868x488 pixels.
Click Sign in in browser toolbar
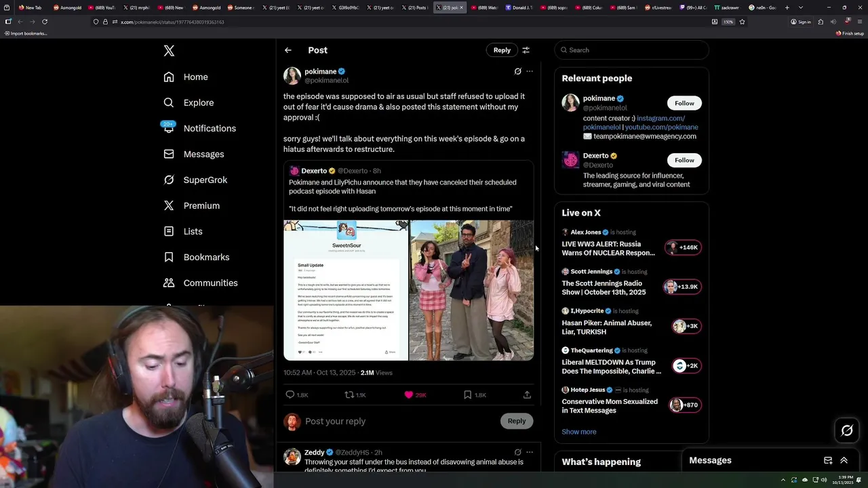click(801, 22)
